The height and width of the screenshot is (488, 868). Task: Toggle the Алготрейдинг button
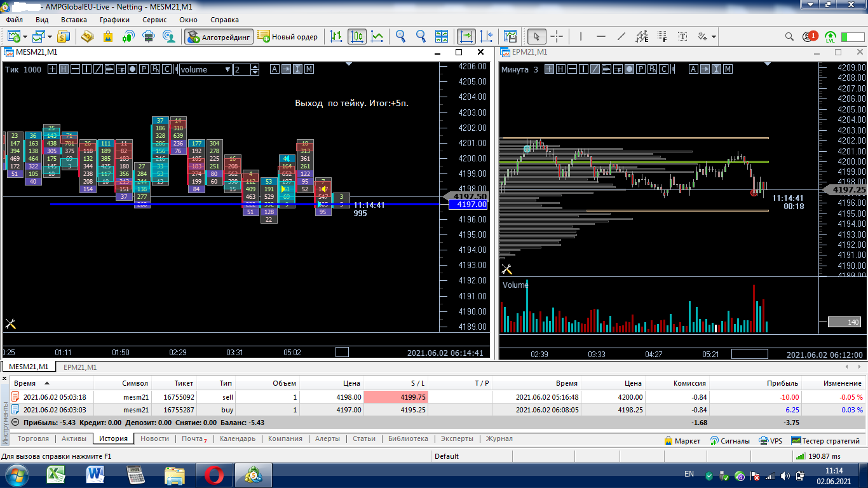pyautogui.click(x=219, y=36)
